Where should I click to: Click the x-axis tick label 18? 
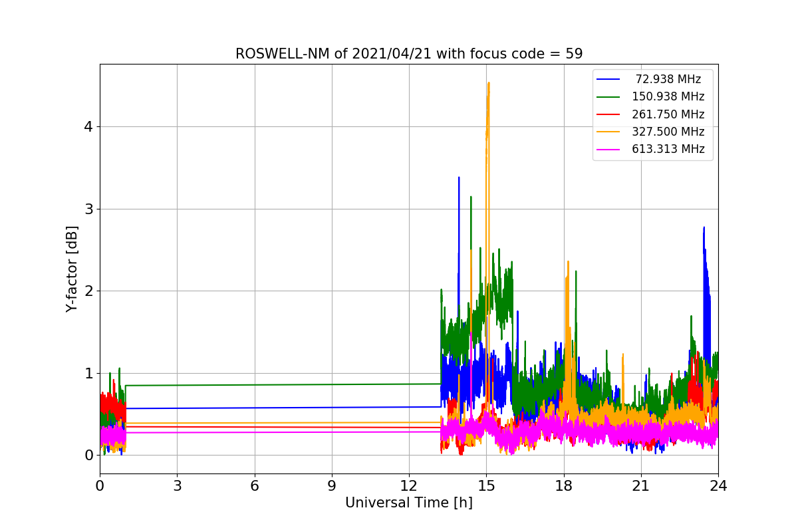pos(564,486)
